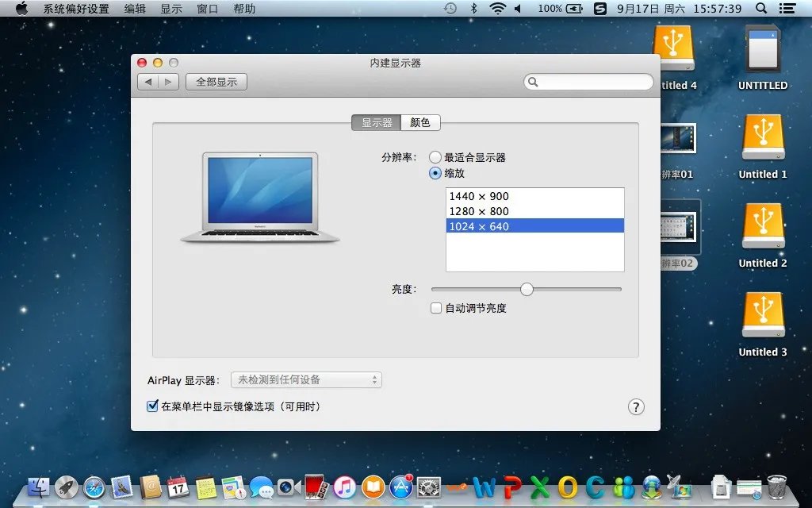Click the Bluetooth menu bar icon

tap(474, 9)
